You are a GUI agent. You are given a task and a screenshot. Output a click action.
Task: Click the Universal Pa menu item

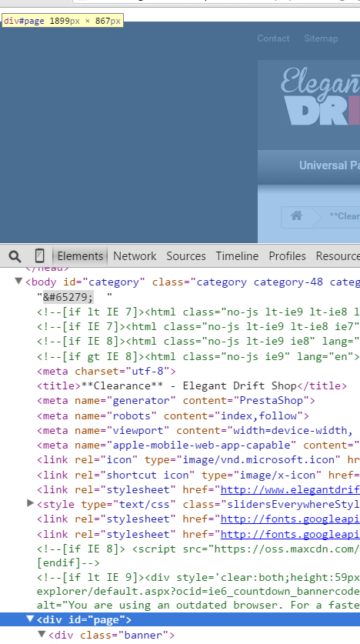point(329,165)
